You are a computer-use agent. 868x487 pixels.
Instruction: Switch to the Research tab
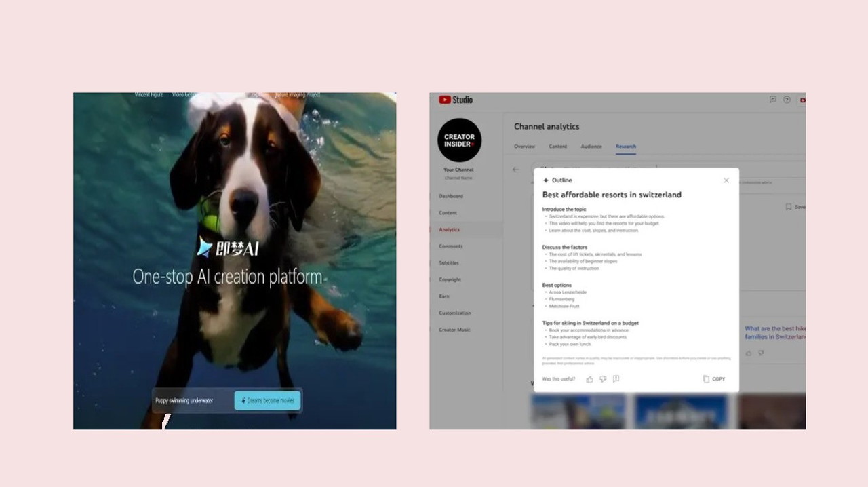click(625, 147)
